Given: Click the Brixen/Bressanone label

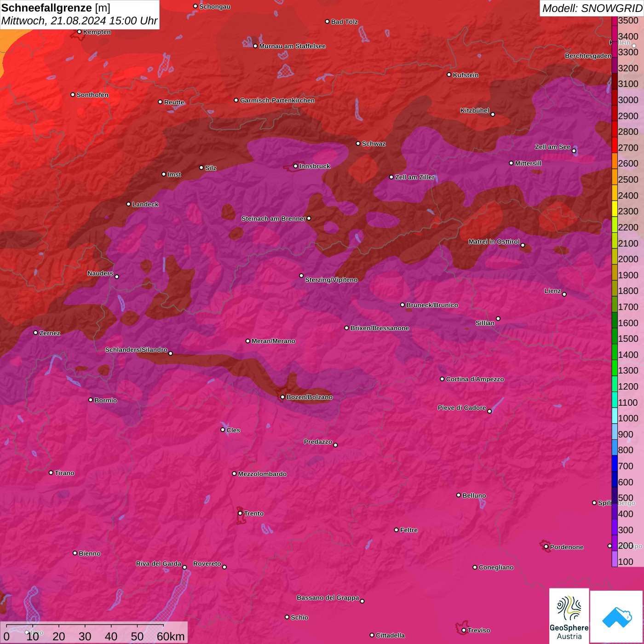Looking at the screenshot, I should (x=379, y=328).
